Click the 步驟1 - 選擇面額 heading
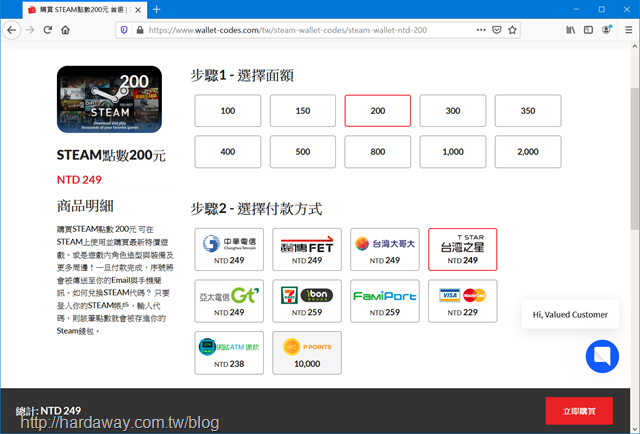The width and height of the screenshot is (640, 434). point(242,76)
